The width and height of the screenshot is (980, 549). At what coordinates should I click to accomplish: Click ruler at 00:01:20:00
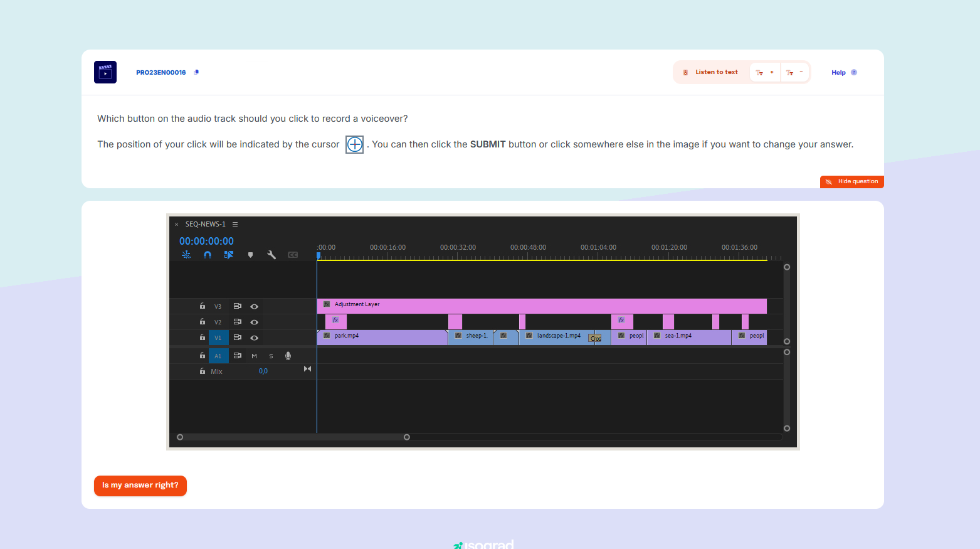point(669,247)
